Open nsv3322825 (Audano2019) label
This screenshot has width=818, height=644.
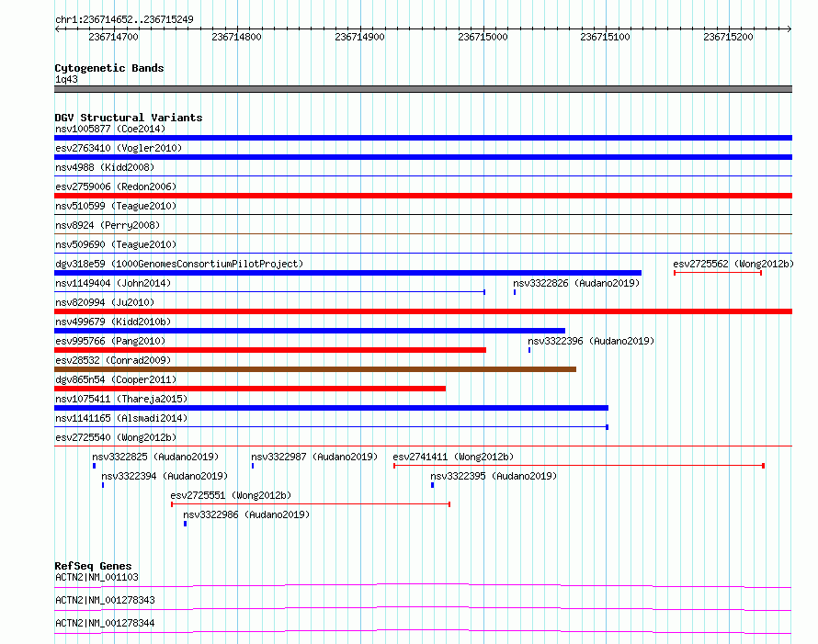point(155,457)
